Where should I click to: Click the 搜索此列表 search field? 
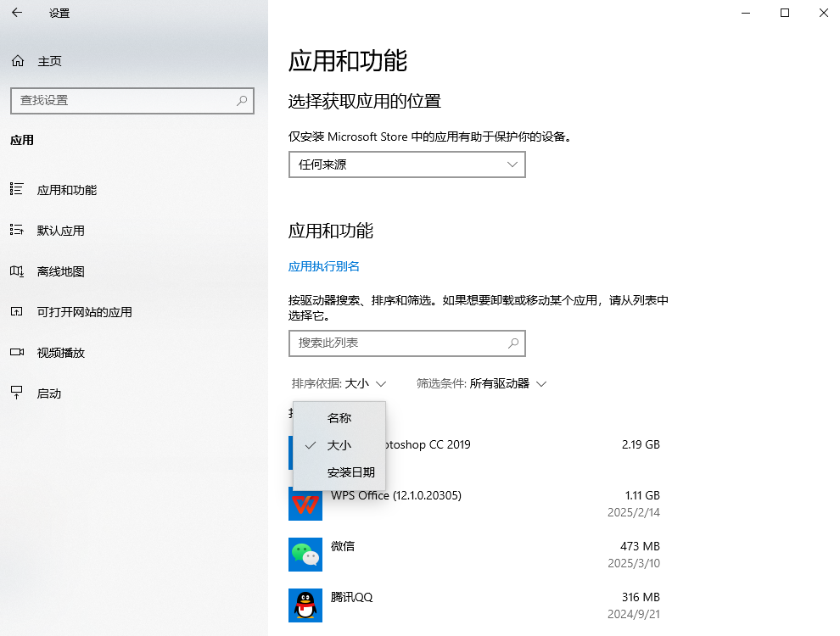pos(406,343)
